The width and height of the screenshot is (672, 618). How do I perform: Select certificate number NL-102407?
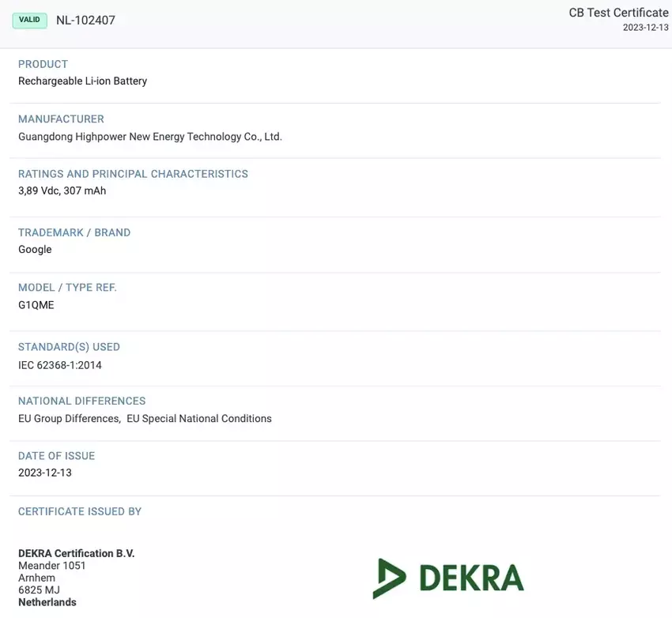tap(85, 21)
